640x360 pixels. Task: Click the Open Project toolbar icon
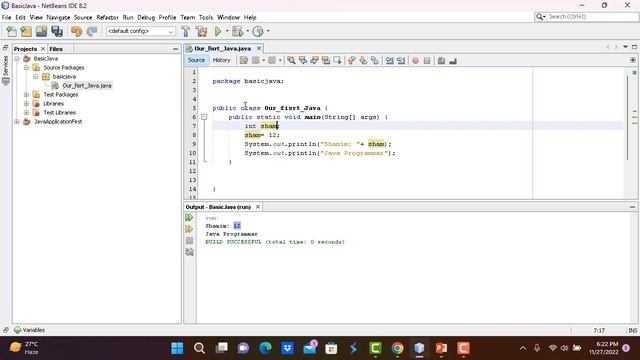pos(41,31)
